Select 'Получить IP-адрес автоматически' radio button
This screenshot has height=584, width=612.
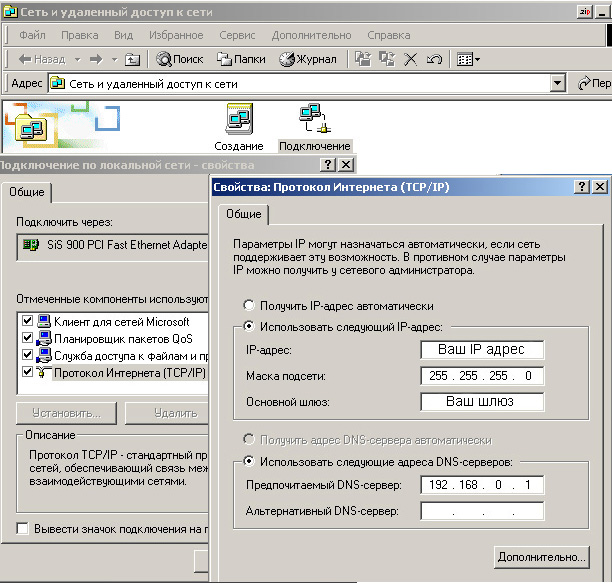coord(248,306)
